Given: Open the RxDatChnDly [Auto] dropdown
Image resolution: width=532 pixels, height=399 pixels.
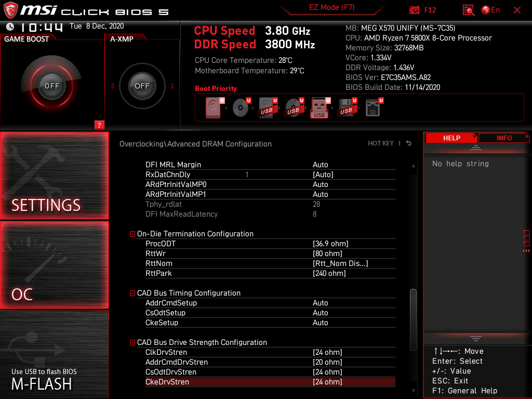Looking at the screenshot, I should (323, 175).
